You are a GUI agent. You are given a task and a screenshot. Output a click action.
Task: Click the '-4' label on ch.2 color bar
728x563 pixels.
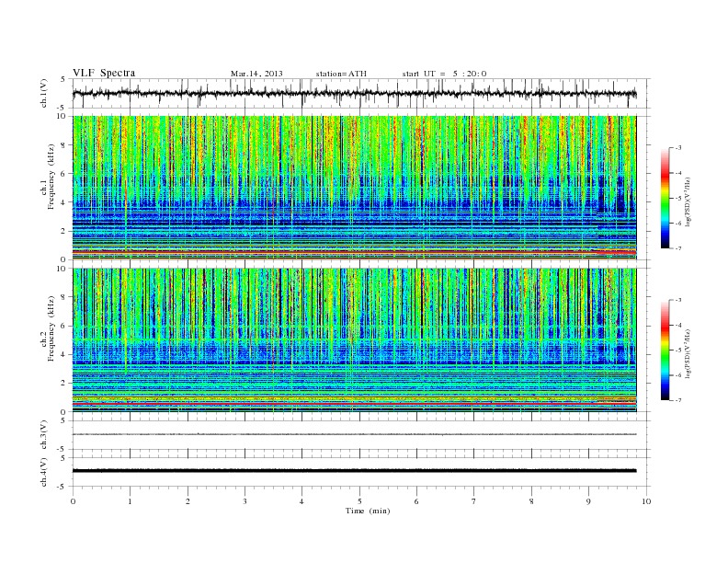(x=677, y=325)
